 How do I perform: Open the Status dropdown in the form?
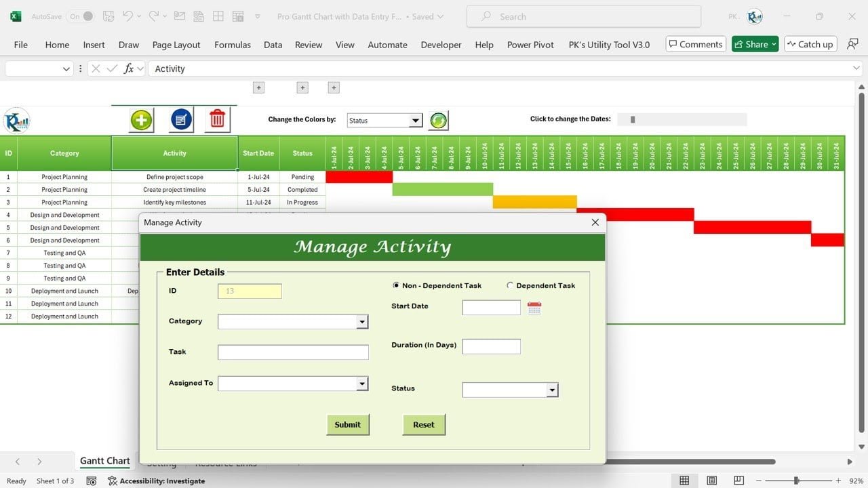552,390
